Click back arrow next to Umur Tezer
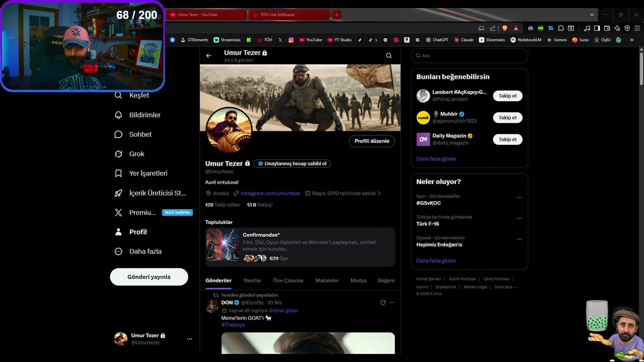644x362 pixels. pos(209,56)
